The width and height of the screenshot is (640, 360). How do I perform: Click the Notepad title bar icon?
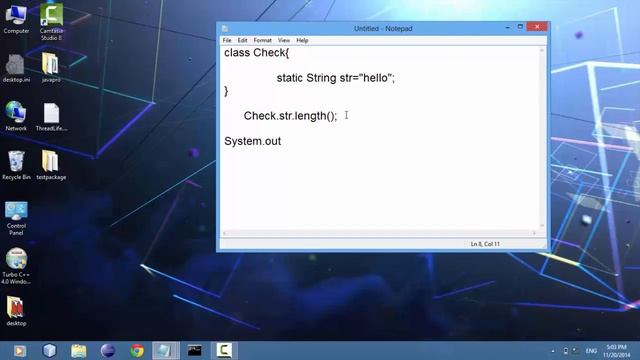[225, 29]
